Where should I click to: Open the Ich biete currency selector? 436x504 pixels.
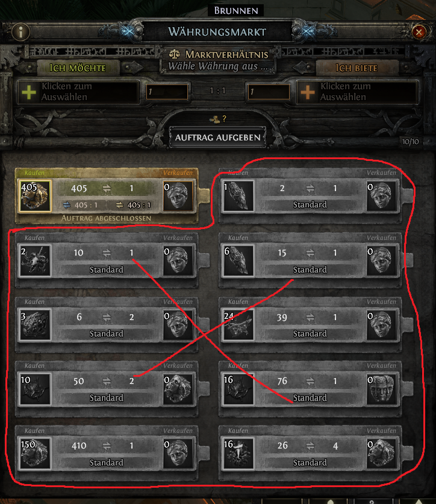(x=357, y=92)
